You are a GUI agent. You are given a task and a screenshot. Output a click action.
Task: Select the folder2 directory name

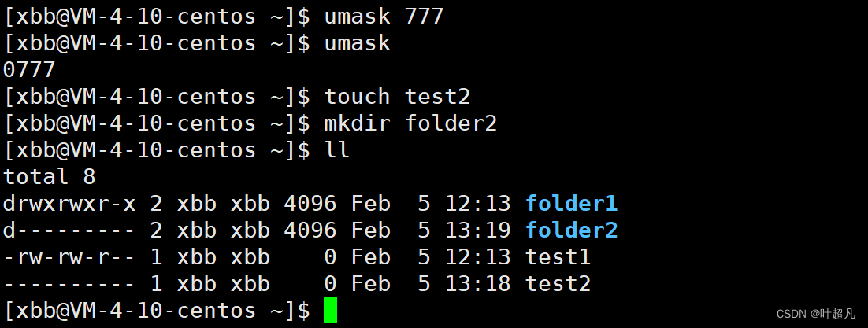coord(571,230)
